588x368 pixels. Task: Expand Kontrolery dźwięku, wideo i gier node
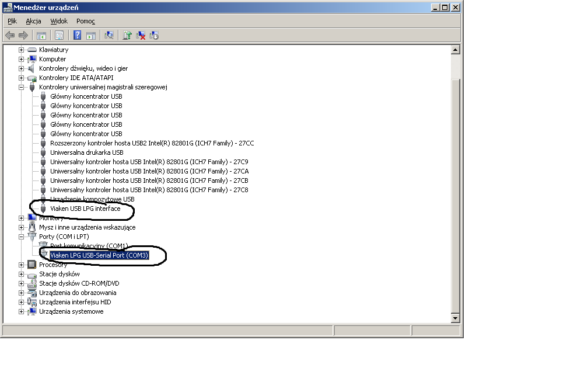pos(22,68)
